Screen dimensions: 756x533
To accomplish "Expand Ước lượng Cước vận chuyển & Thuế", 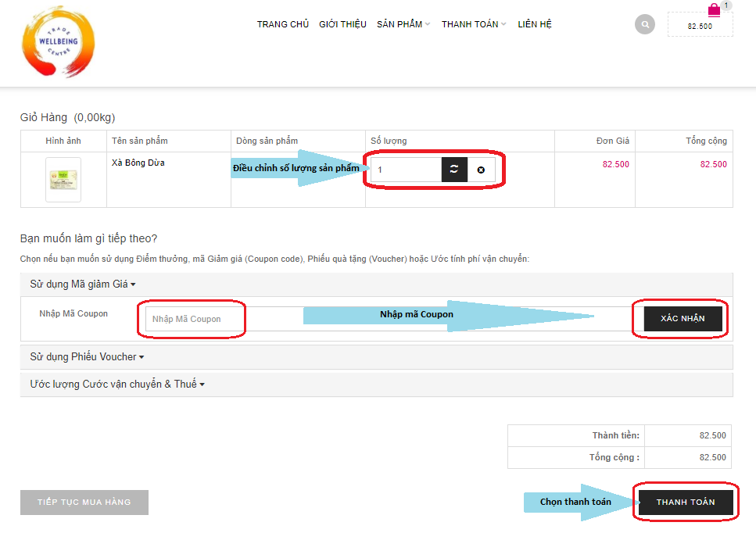I will pyautogui.click(x=117, y=385).
